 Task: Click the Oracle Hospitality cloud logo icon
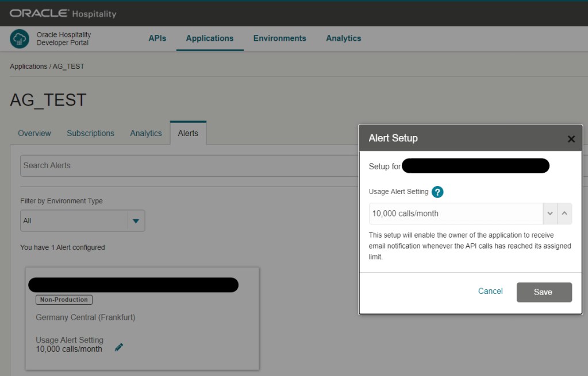20,39
